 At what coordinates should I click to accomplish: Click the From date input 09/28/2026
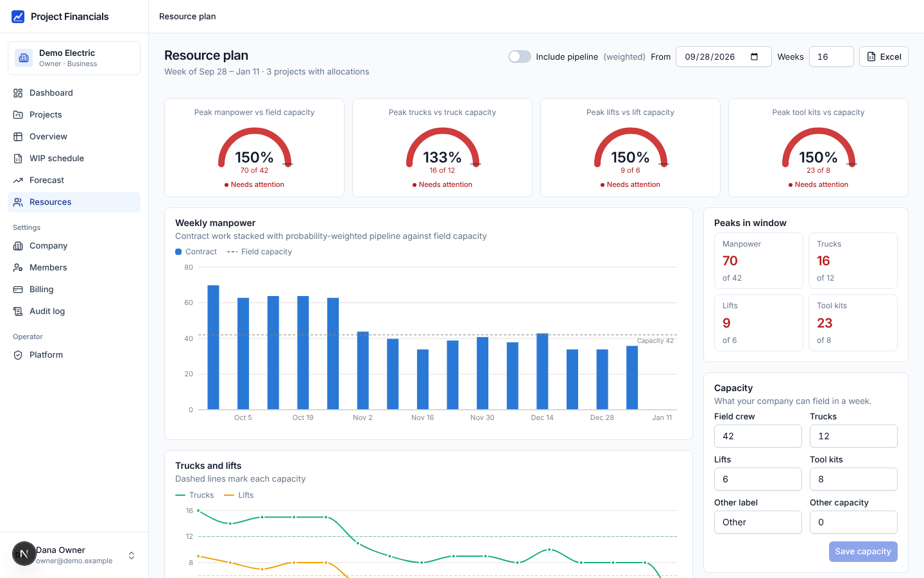click(723, 57)
